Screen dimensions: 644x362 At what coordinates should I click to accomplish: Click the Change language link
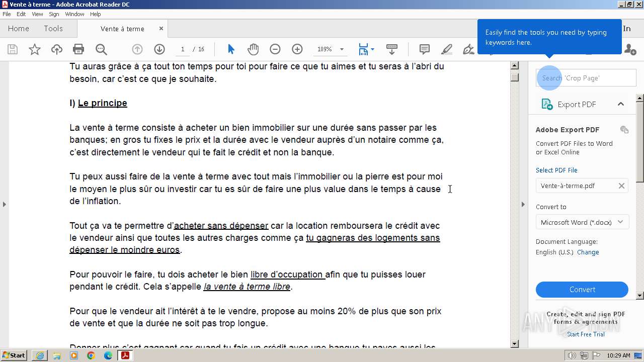tap(588, 252)
